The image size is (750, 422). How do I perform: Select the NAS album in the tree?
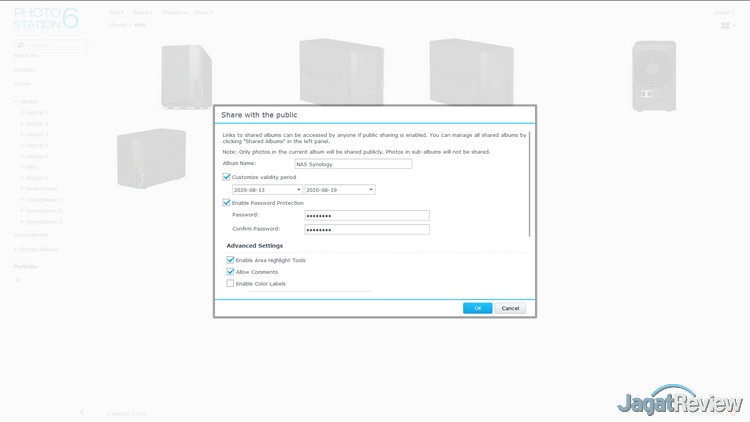32,167
